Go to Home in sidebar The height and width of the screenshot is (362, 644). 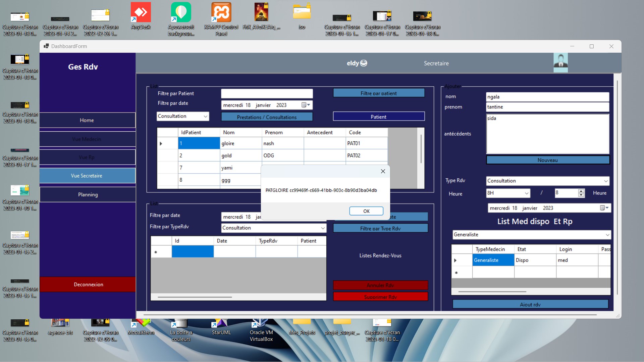87,120
